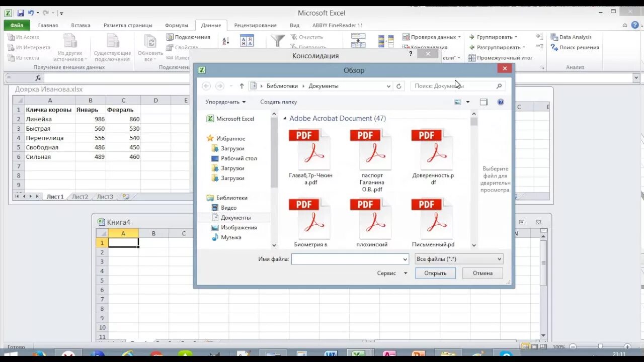Open the Упорядочить dropdown menu
Viewport: 644px width, 362px height.
pos(225,102)
